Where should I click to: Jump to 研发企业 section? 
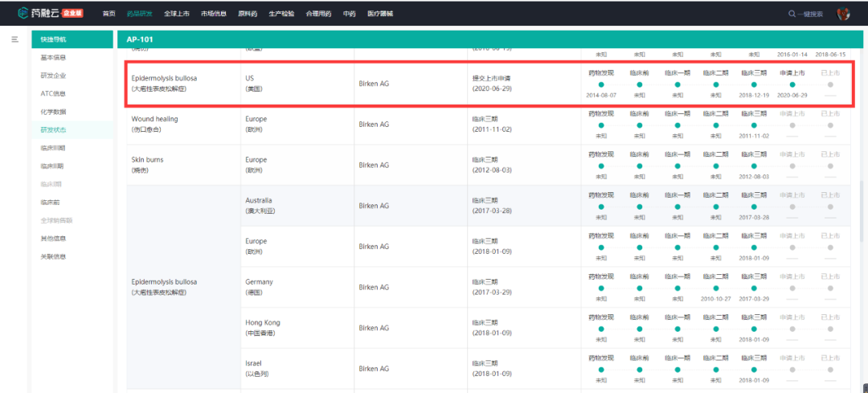coord(53,76)
